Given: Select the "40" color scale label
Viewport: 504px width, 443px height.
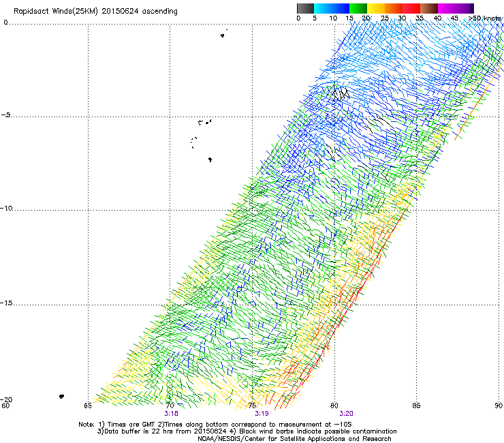Looking at the screenshot, I should click(x=437, y=18).
